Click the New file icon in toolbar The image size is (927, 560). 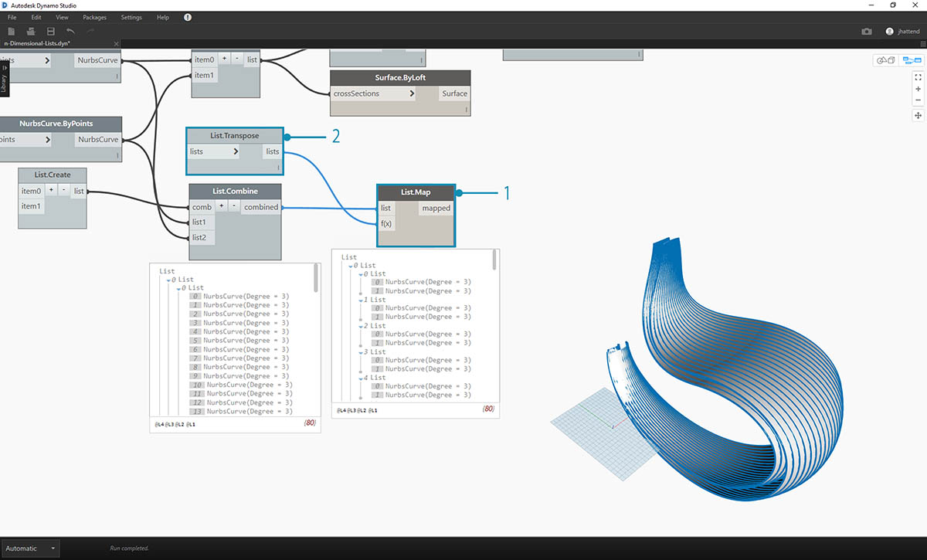11,31
